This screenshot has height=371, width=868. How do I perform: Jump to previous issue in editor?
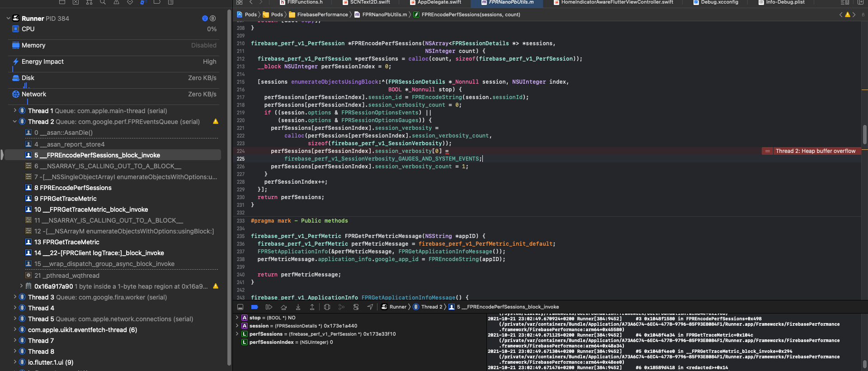(x=841, y=14)
